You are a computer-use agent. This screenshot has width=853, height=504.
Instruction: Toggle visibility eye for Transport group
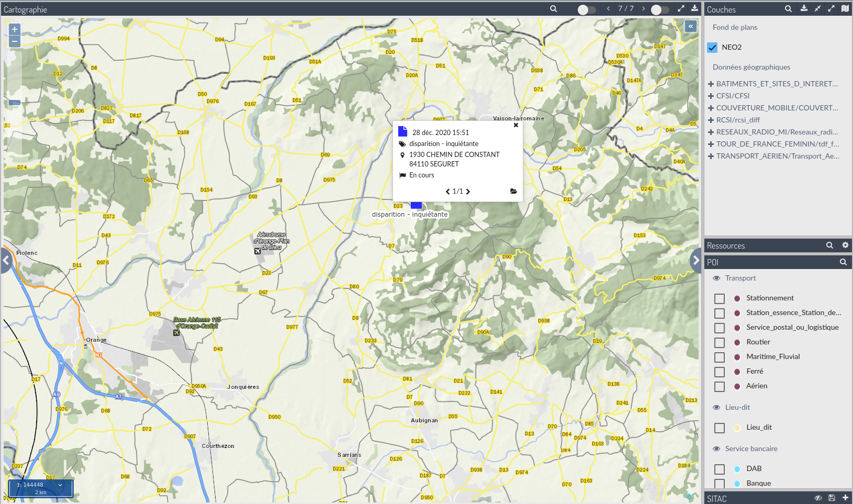(x=716, y=278)
